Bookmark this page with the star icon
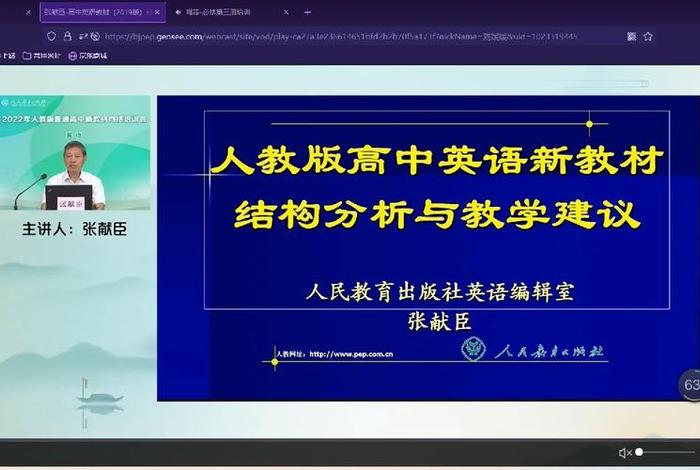The width and height of the screenshot is (700, 470). [648, 36]
